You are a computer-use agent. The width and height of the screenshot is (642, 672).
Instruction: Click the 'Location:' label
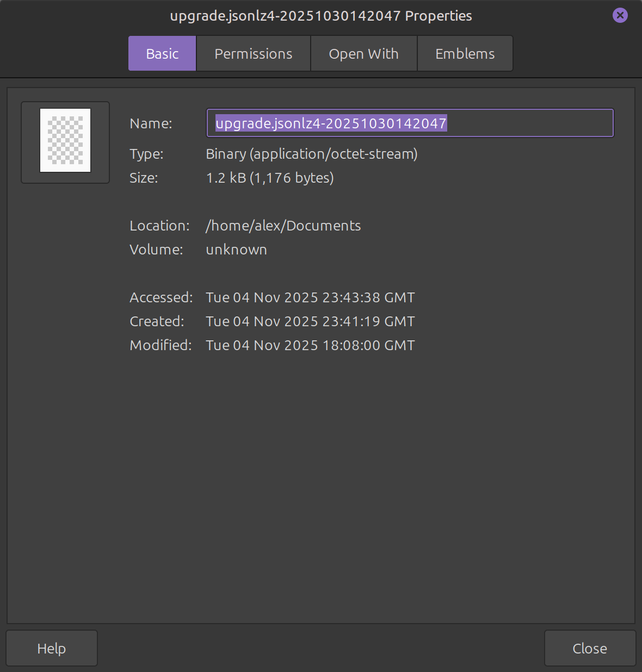(159, 226)
